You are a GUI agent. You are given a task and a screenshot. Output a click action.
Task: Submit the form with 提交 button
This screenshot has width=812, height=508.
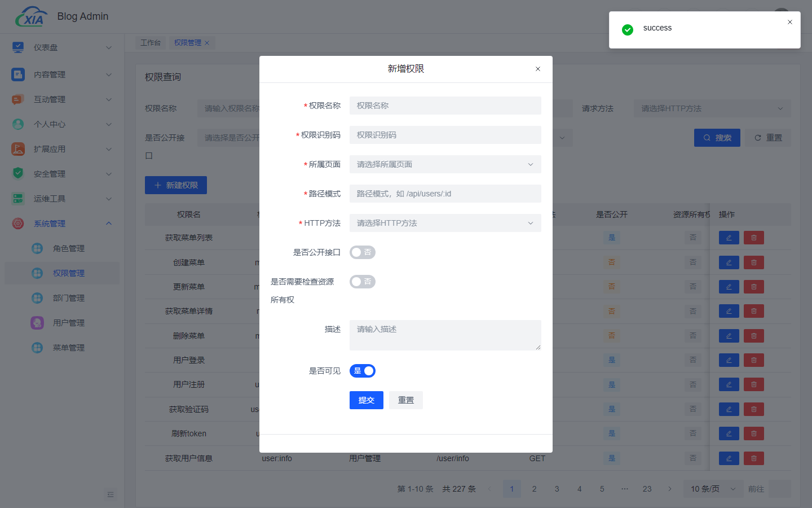click(x=367, y=400)
